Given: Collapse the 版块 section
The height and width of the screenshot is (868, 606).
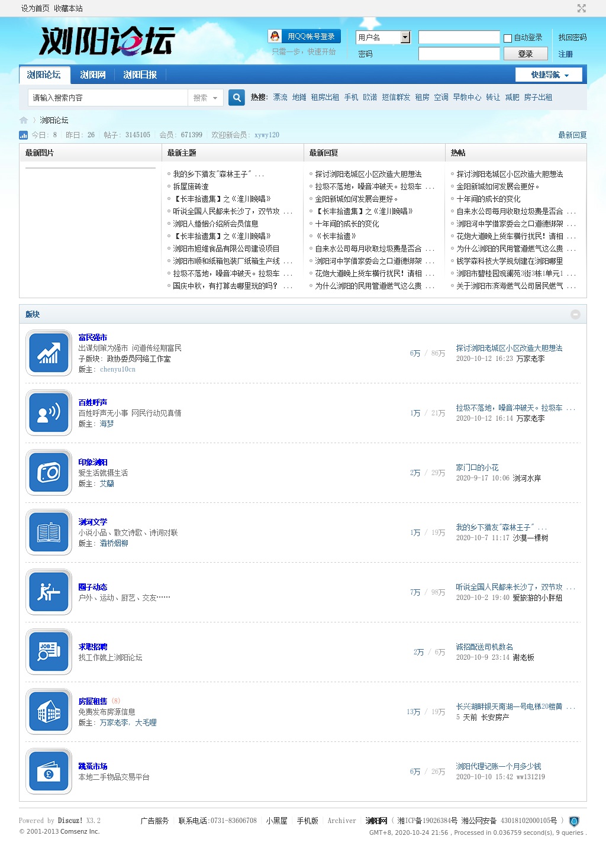Looking at the screenshot, I should pos(575,314).
